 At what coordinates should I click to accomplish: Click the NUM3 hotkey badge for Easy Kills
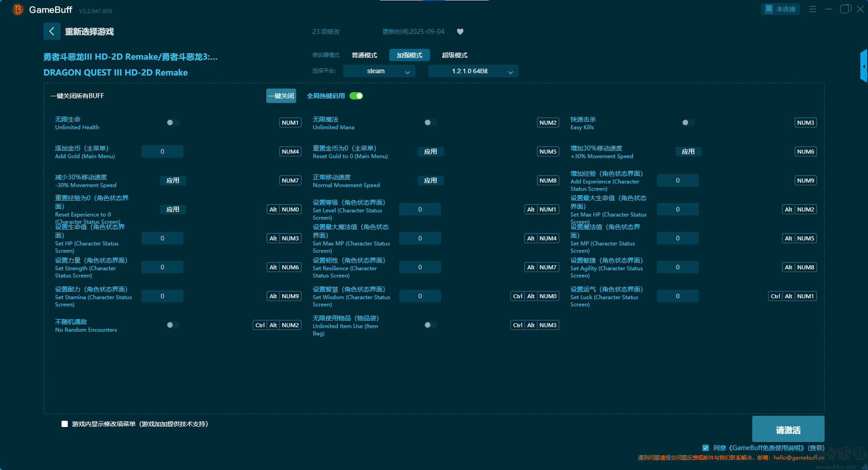pyautogui.click(x=806, y=122)
